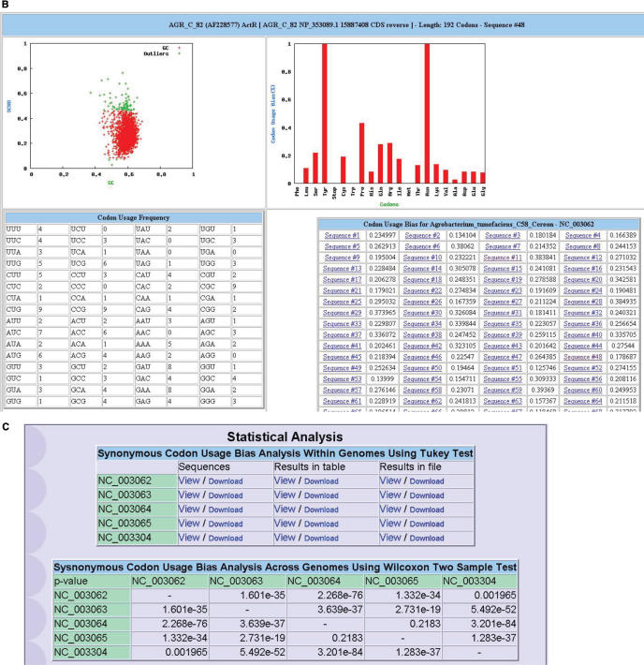Open the Sequence #2 link
The image size is (644, 665).
click(x=422, y=235)
